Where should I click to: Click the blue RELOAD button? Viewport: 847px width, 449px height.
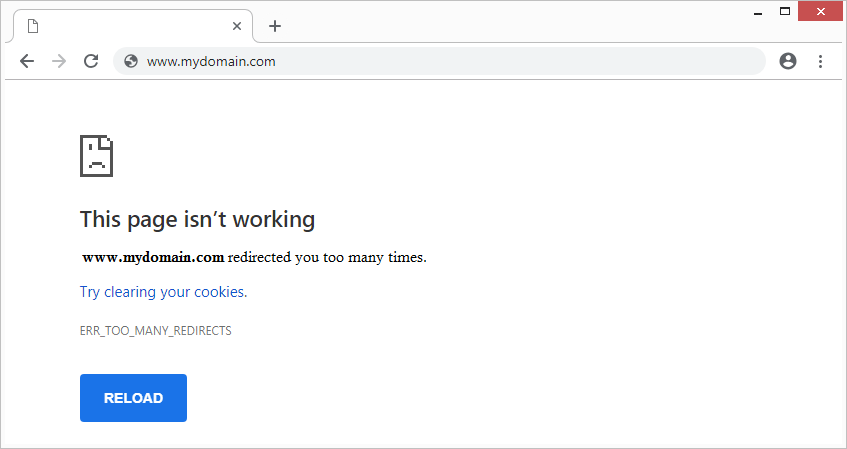(x=133, y=398)
